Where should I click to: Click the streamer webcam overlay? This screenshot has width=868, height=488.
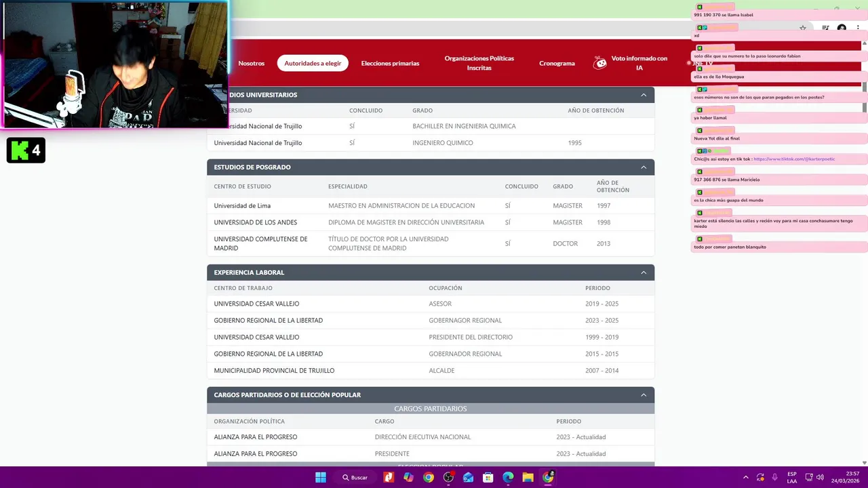click(115, 64)
